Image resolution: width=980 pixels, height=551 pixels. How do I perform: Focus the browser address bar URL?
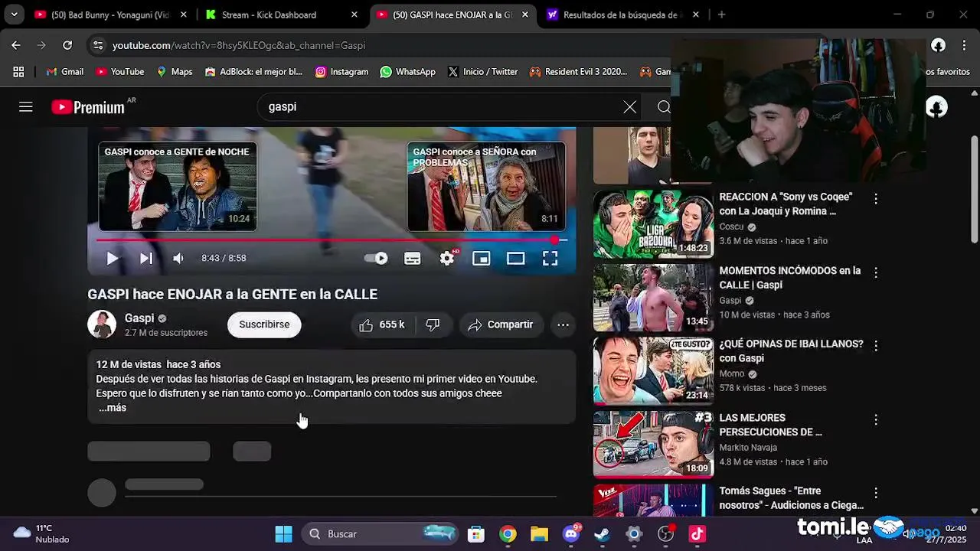239,45
